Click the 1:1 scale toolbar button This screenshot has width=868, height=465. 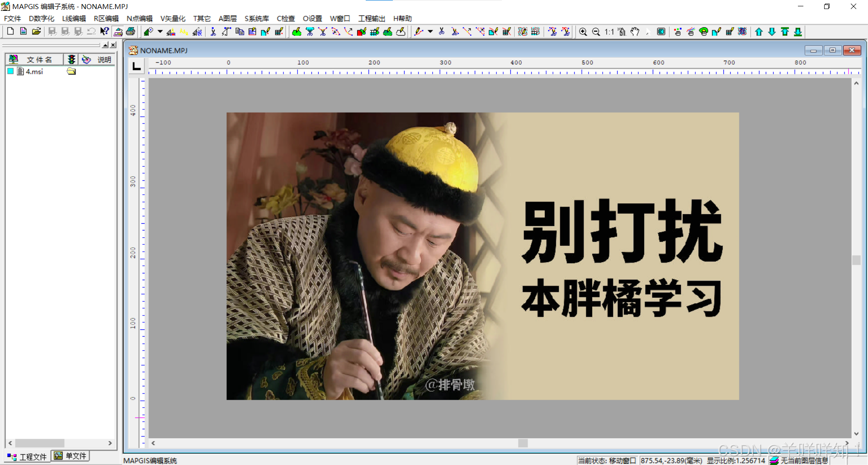(609, 31)
